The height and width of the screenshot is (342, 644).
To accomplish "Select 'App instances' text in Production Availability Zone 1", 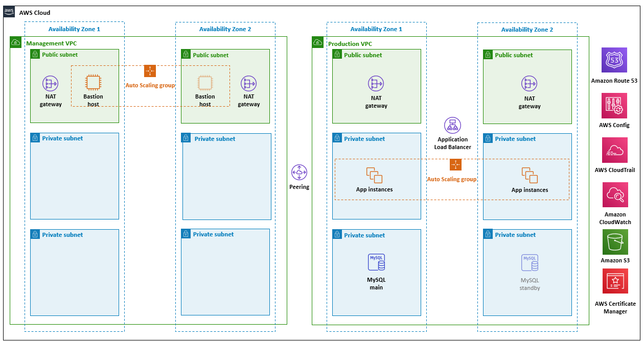I will click(375, 189).
